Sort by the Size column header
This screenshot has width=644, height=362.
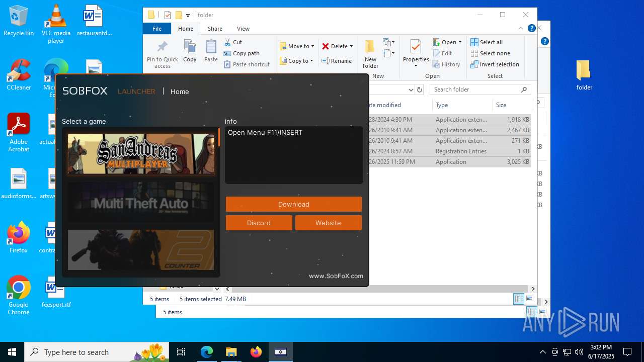click(512, 105)
